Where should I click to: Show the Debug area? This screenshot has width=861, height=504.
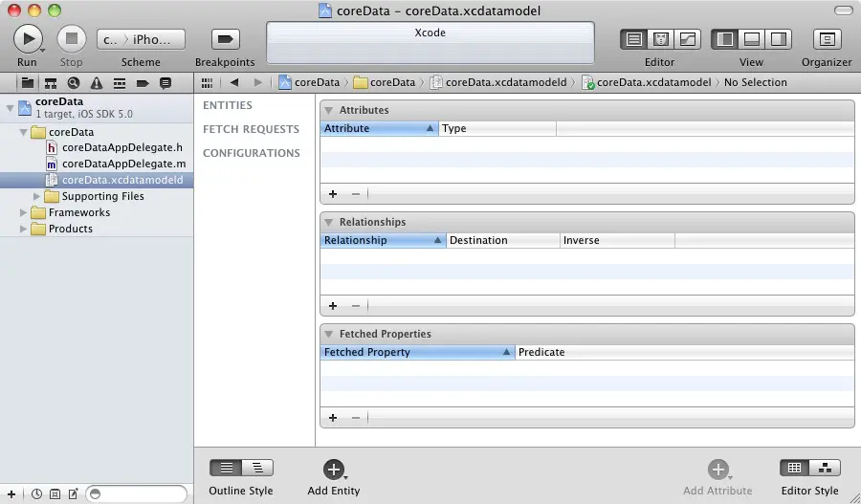pos(752,39)
